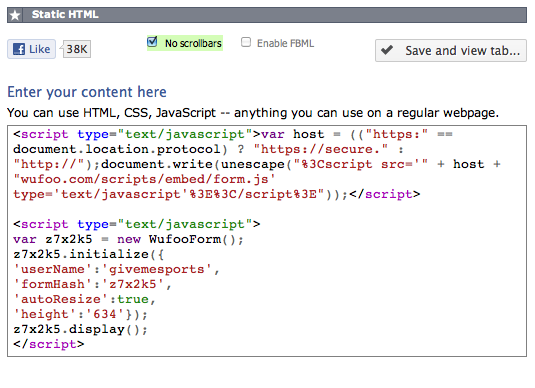Click the "https://secure." string in code

point(321,149)
